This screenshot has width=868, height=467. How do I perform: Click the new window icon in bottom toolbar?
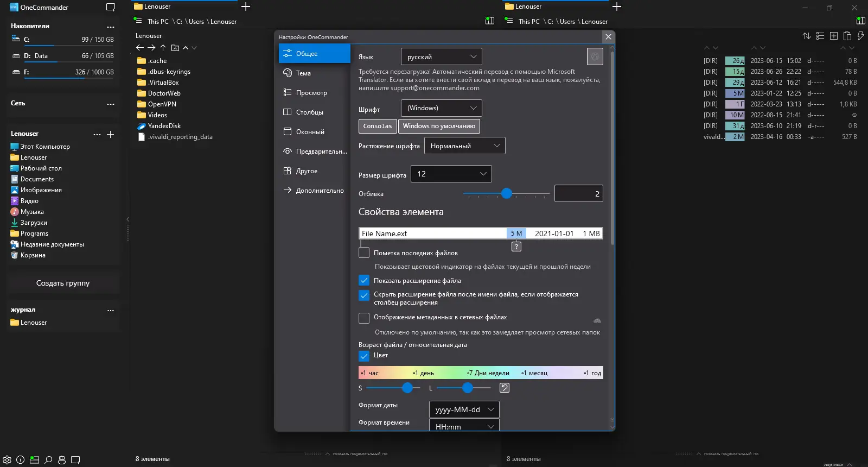tap(75, 459)
